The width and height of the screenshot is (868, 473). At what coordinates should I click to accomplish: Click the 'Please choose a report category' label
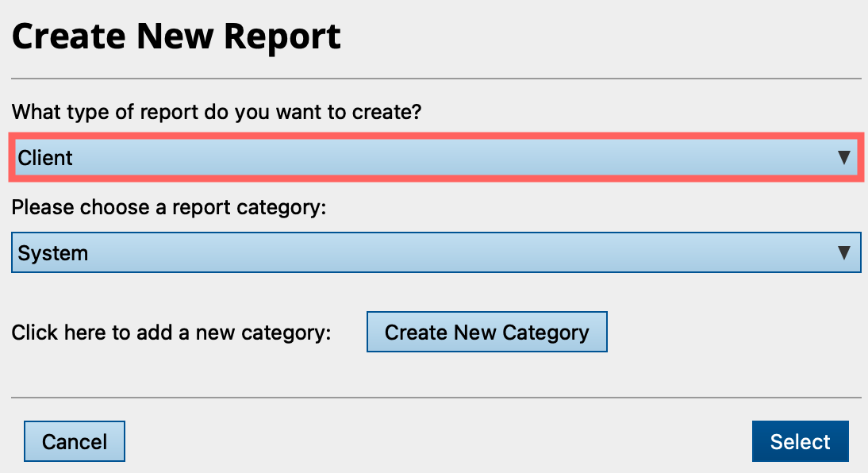(169, 208)
